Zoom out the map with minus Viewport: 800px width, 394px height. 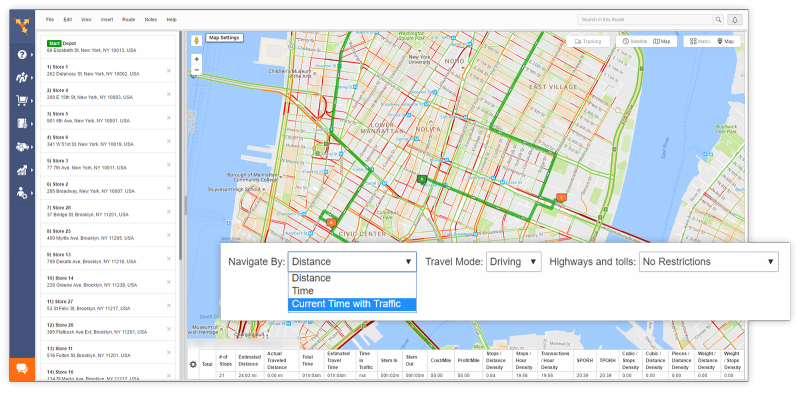[x=197, y=69]
